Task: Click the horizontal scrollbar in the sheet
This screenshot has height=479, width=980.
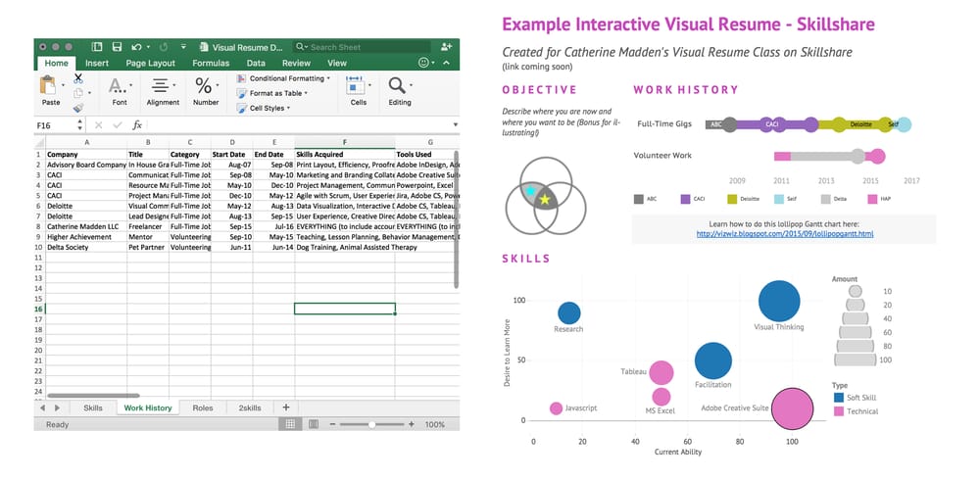Action: pyautogui.click(x=93, y=396)
